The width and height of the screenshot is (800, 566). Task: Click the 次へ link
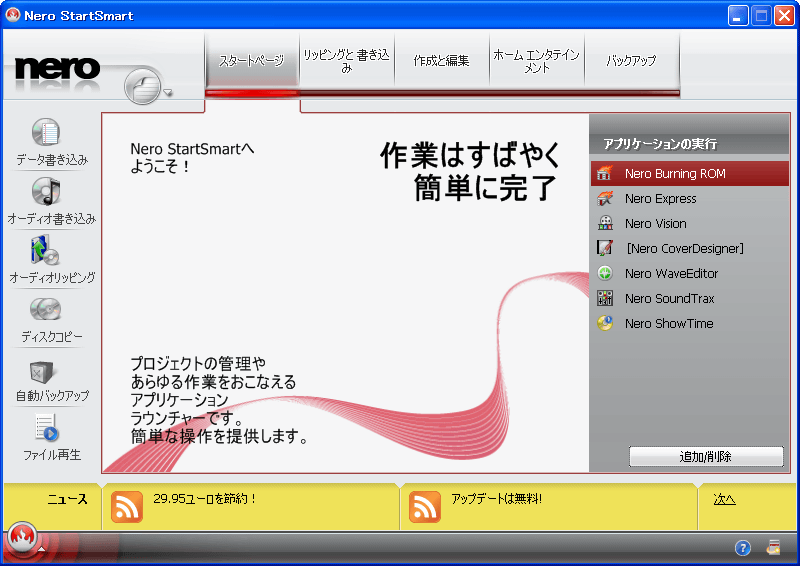pyautogui.click(x=724, y=499)
